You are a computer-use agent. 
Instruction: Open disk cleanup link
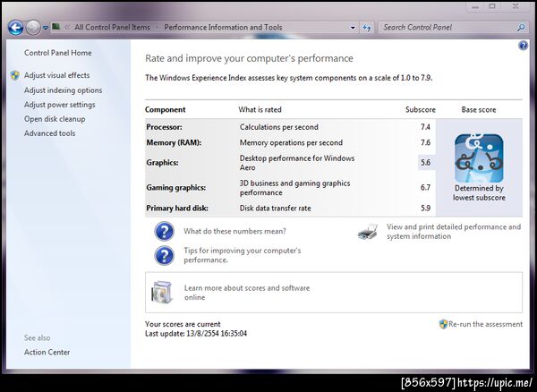[x=55, y=119]
